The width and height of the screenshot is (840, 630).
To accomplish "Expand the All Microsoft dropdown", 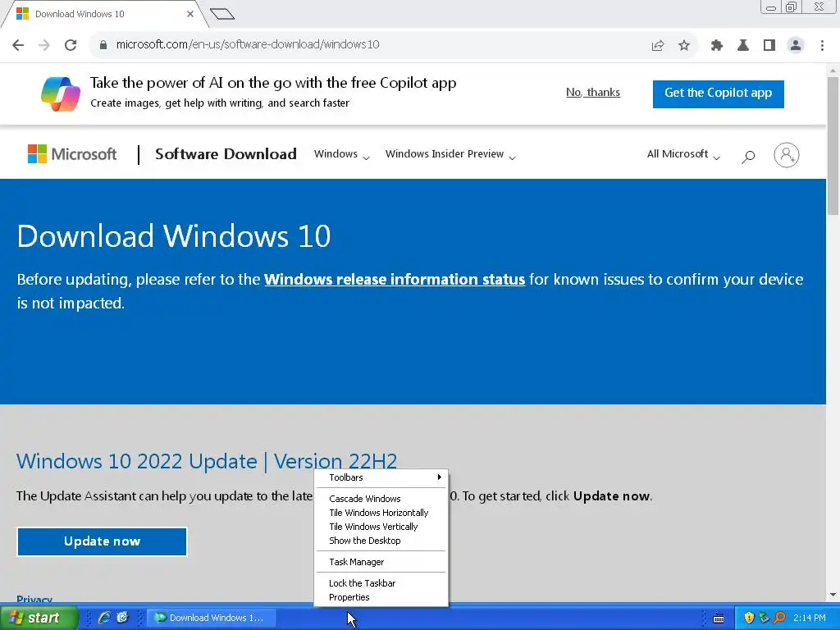I will coord(683,154).
